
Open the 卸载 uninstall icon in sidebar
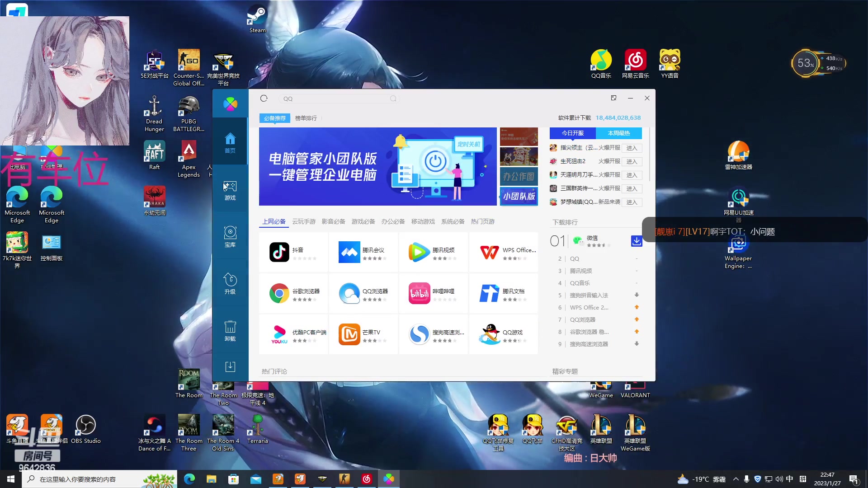point(230,331)
